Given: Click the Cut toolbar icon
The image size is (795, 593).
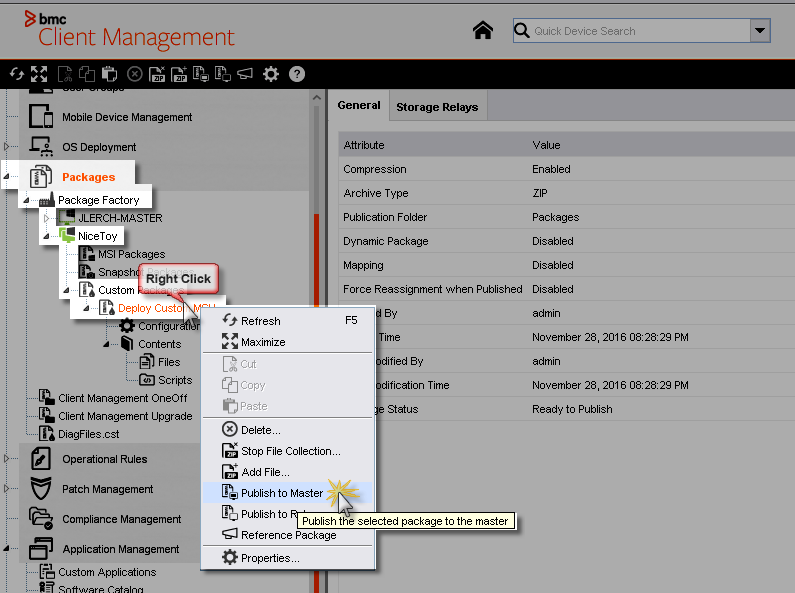Looking at the screenshot, I should coord(65,75).
